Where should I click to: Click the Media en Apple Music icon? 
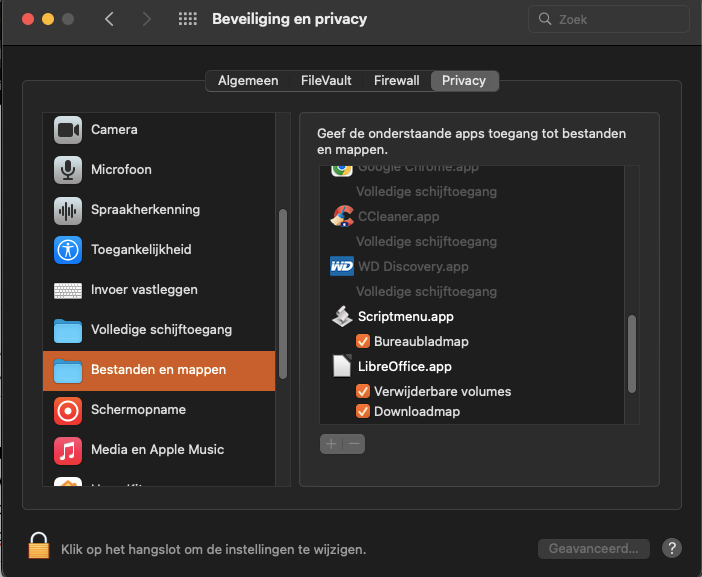pos(68,450)
